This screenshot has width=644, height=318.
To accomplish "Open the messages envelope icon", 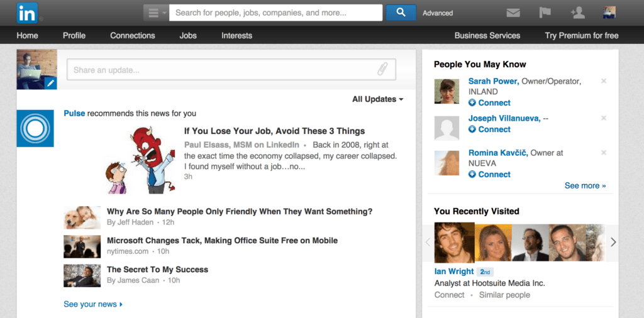I will click(x=513, y=13).
